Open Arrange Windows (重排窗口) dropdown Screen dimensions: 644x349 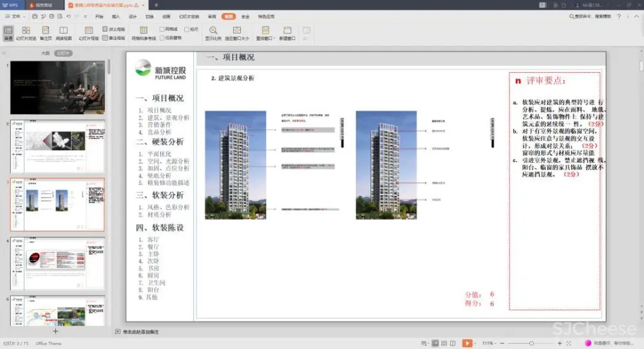pyautogui.click(x=265, y=33)
